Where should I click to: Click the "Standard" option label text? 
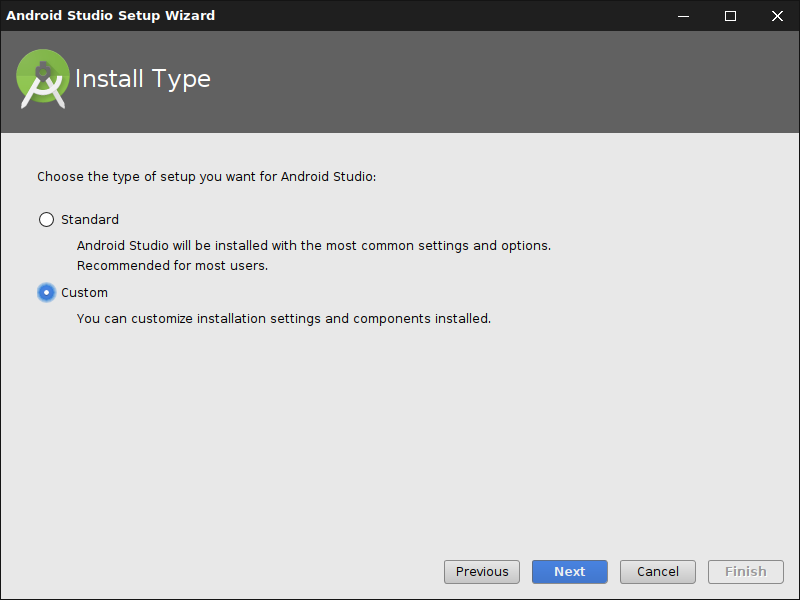(x=90, y=220)
